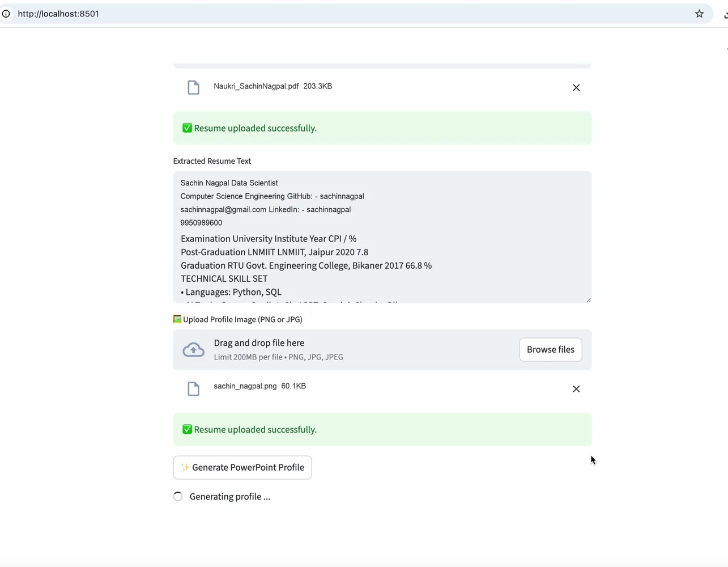Viewport: 728px width, 567px height.
Task: Click the site information icon in address bar
Action: pyautogui.click(x=6, y=14)
